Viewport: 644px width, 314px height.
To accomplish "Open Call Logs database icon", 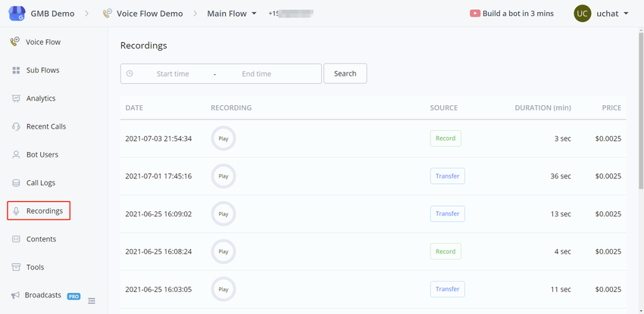I will (x=16, y=182).
